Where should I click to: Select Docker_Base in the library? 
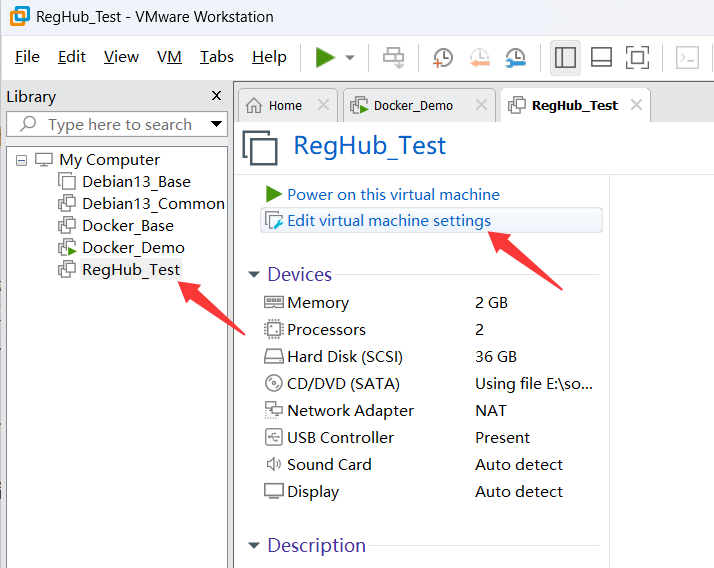[x=128, y=225]
